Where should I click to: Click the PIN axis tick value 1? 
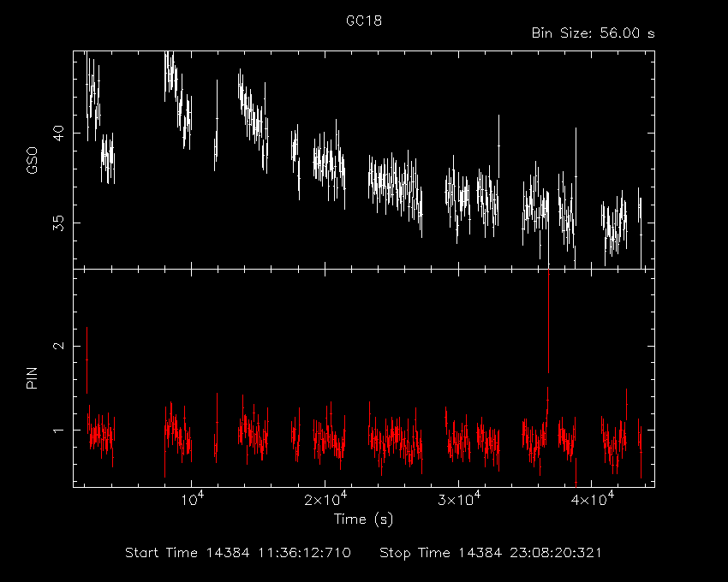click(x=58, y=431)
